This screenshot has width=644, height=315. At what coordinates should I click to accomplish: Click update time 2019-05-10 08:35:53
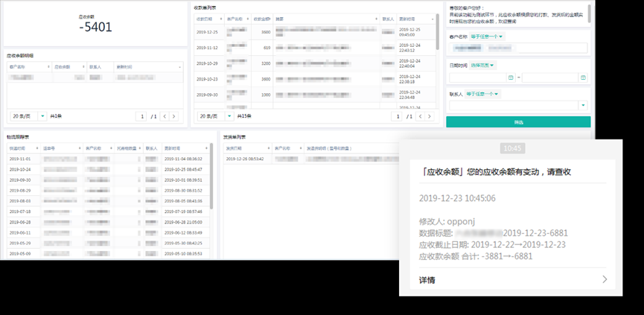pos(183,254)
